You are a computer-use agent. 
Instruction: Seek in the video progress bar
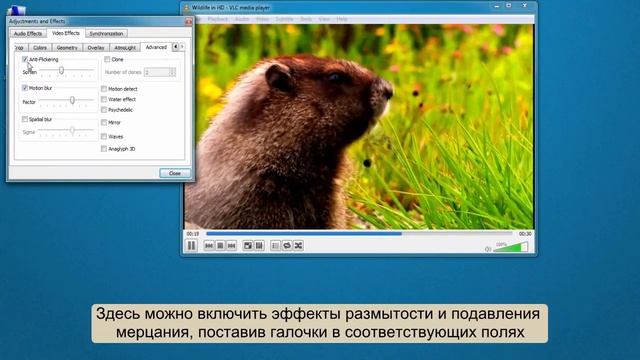pos(359,233)
